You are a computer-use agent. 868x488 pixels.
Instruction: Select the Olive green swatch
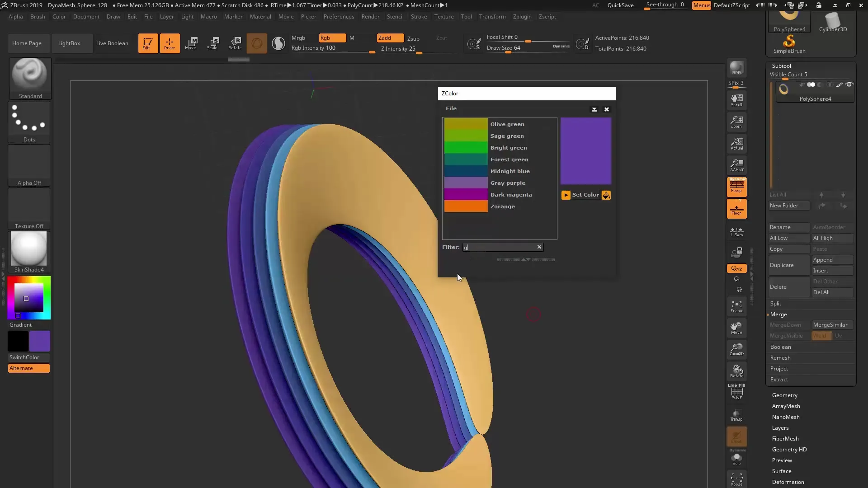[x=466, y=124]
